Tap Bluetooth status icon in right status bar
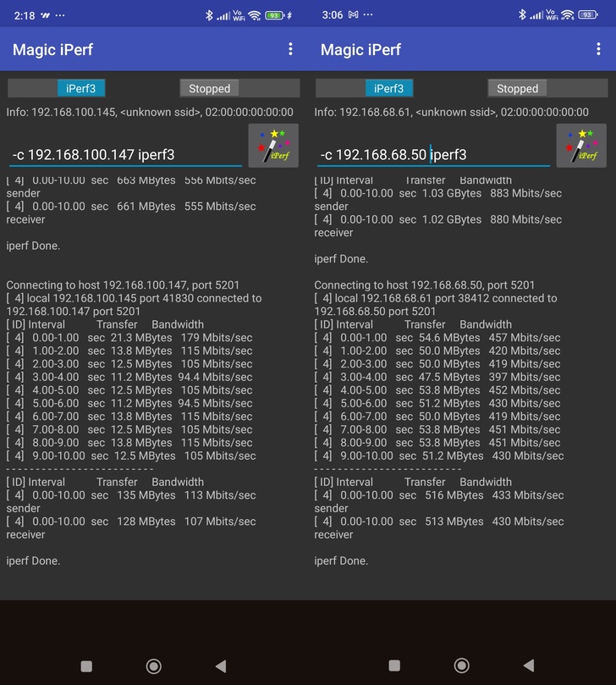 pos(522,14)
